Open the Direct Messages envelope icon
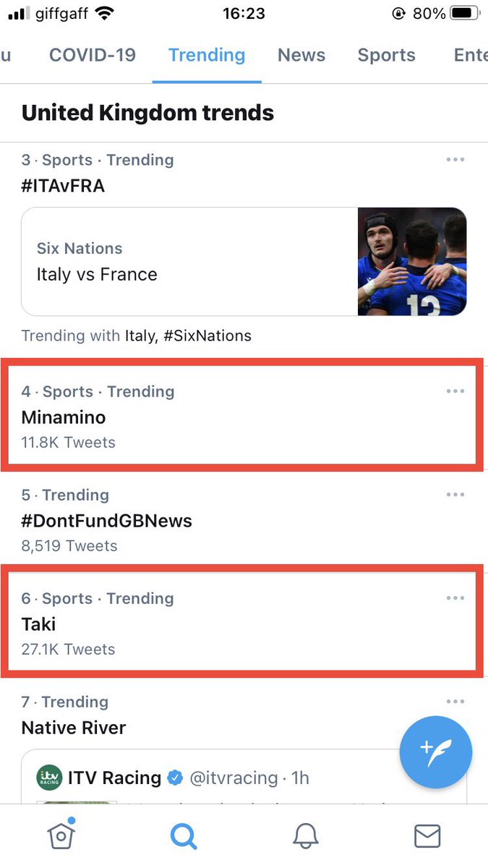Image resolution: width=488 pixels, height=868 pixels. (427, 835)
